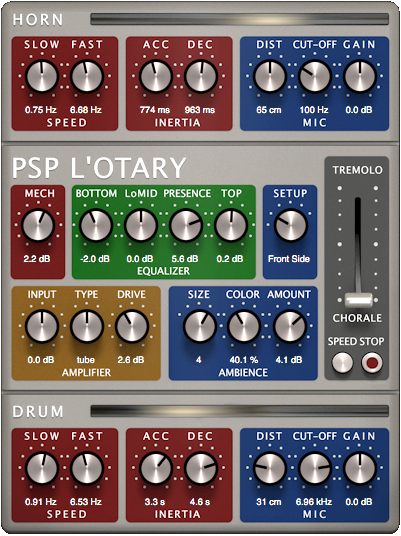Click the ambience SIZE knob
This screenshot has height=536, width=401.
199,326
